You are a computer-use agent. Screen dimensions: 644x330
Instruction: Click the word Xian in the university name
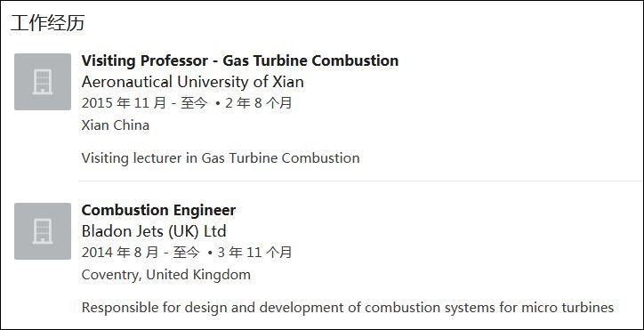[x=288, y=82]
